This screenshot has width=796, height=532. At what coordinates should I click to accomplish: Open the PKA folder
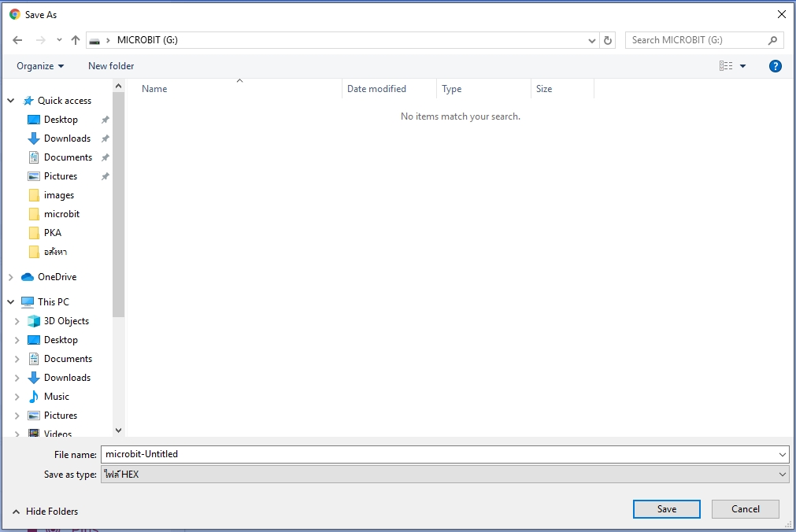53,232
